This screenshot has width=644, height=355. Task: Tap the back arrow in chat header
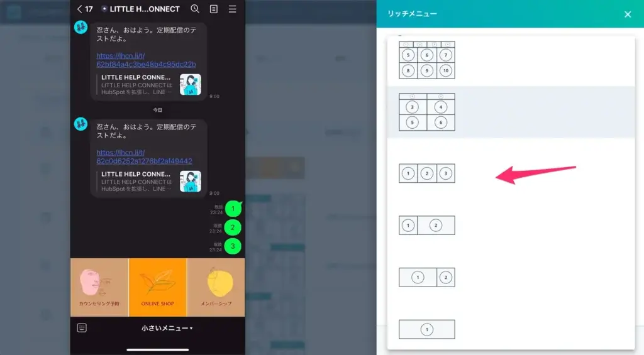point(79,9)
